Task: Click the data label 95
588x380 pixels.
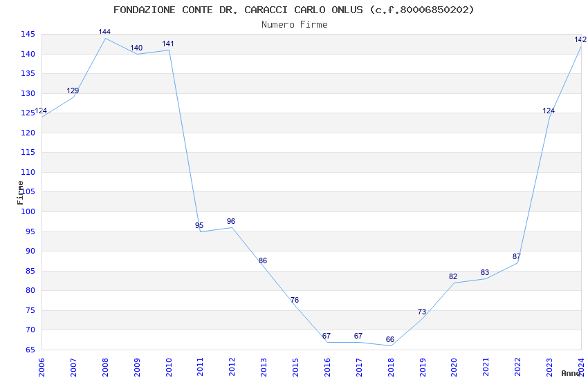Action: pos(199,225)
